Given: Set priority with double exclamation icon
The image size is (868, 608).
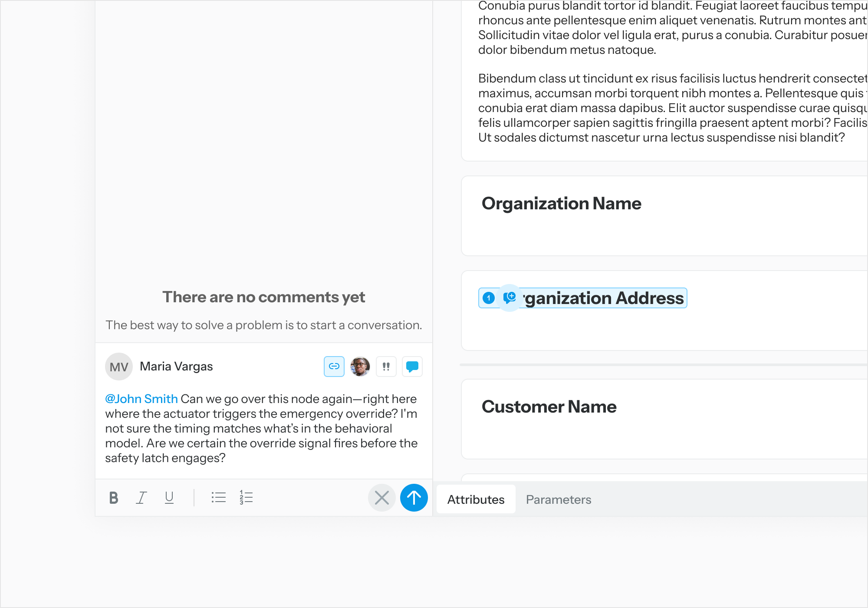Looking at the screenshot, I should tap(386, 367).
